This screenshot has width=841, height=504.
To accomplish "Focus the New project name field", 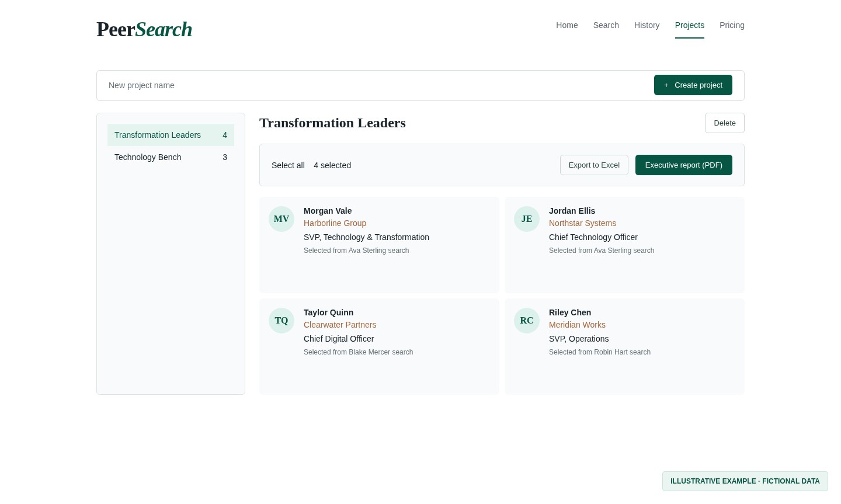I will (376, 85).
